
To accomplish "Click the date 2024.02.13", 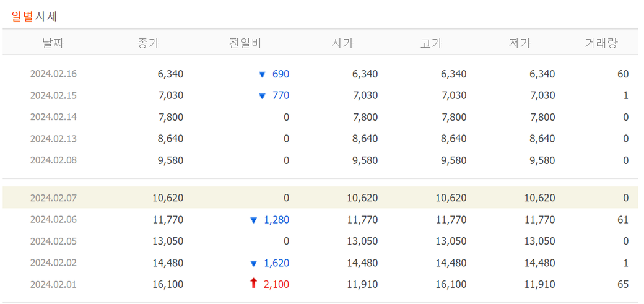I will point(53,139).
